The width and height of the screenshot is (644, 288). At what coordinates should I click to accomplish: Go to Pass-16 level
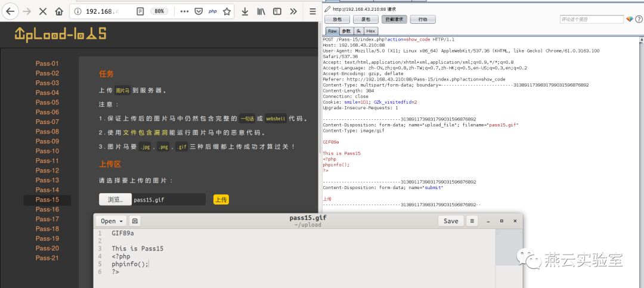(47, 209)
